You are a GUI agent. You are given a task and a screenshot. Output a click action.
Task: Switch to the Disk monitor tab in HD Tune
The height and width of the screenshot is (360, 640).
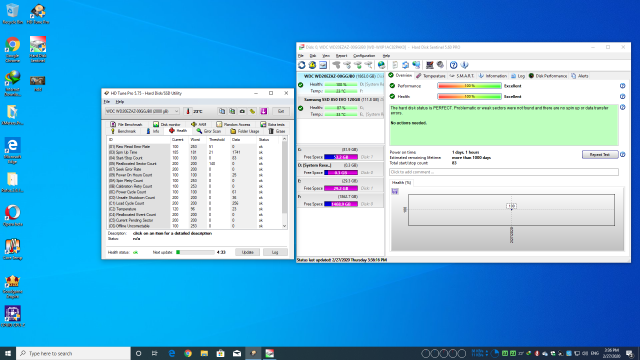(x=167, y=124)
